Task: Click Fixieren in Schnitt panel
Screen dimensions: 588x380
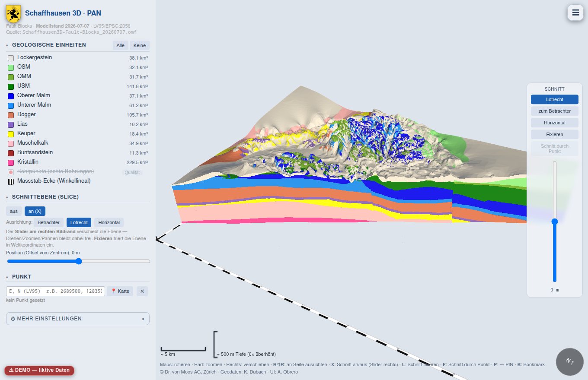Action: 555,134
